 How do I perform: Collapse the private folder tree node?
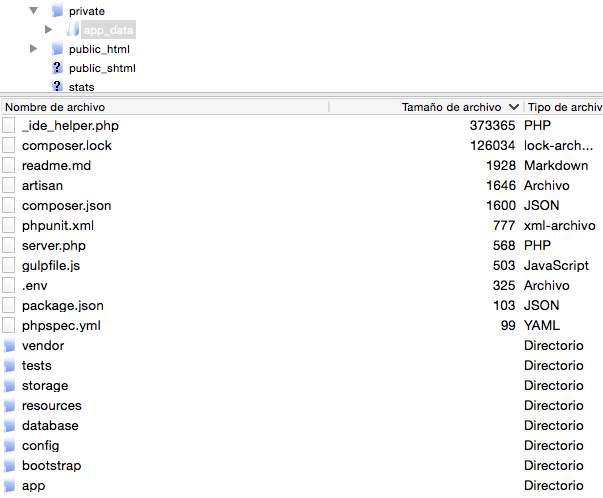(x=34, y=10)
